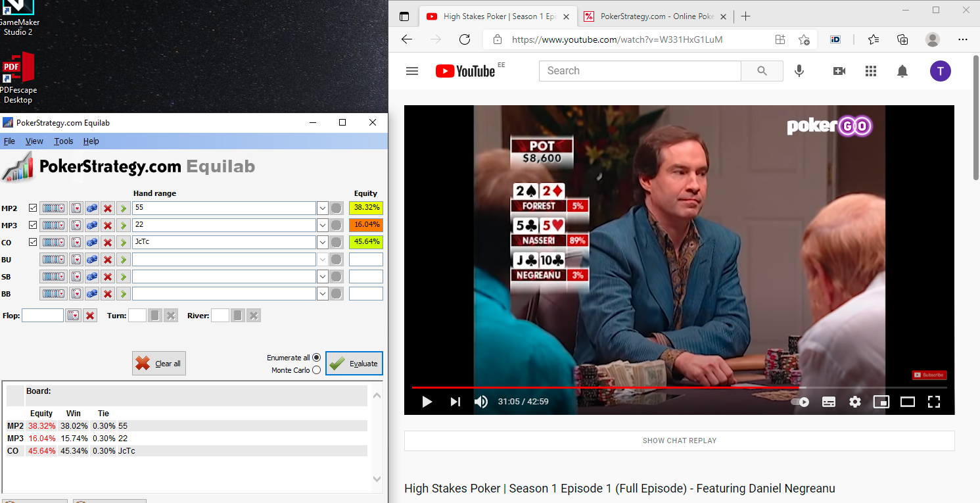
Task: Click Subscribe button on the video
Action: coord(929,375)
